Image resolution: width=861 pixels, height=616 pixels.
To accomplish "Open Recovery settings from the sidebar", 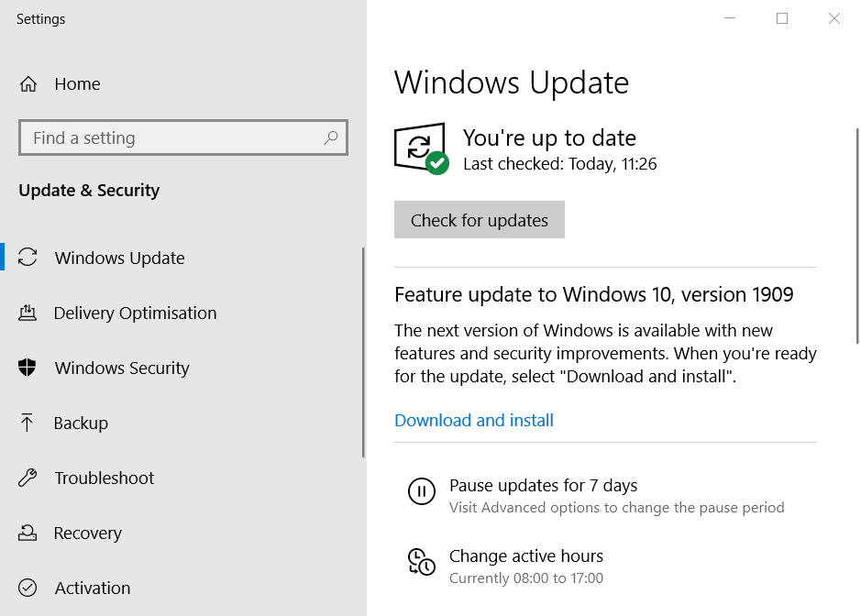I will pos(89,533).
